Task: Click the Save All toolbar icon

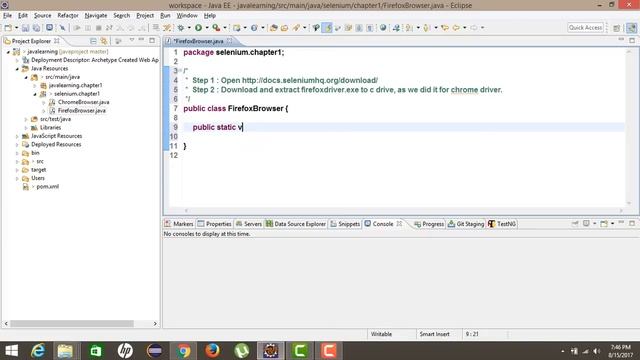Action: click(36, 28)
